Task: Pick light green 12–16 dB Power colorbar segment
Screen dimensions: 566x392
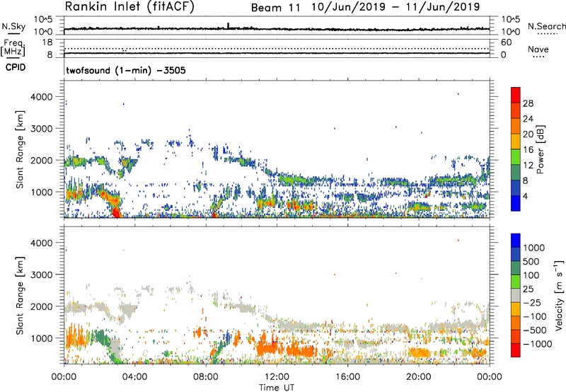Action: [x=516, y=157]
